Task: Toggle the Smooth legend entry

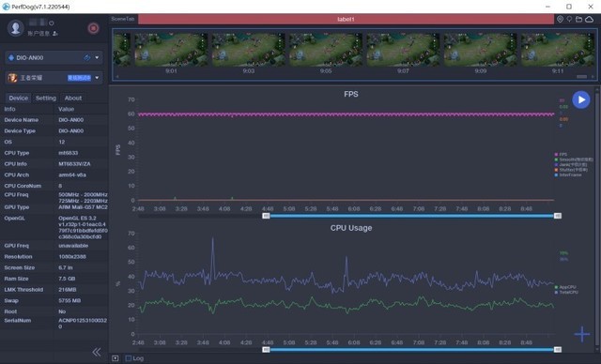Action: 574,159
